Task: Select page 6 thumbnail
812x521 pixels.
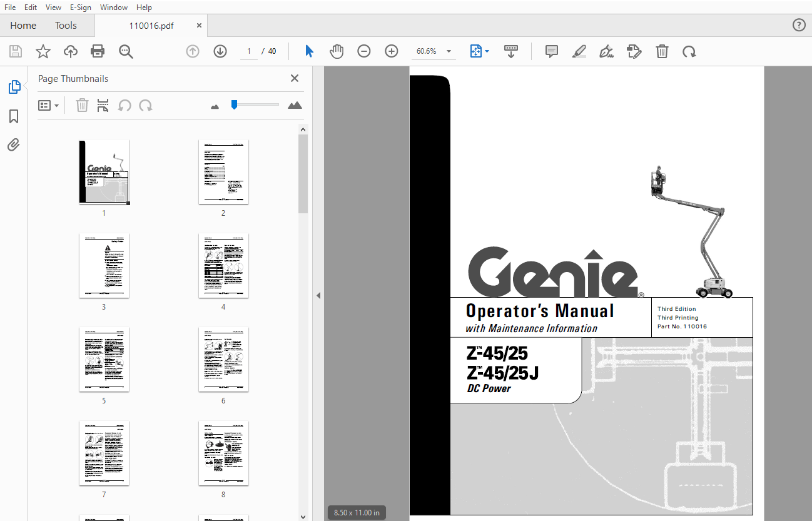Action: (x=223, y=359)
